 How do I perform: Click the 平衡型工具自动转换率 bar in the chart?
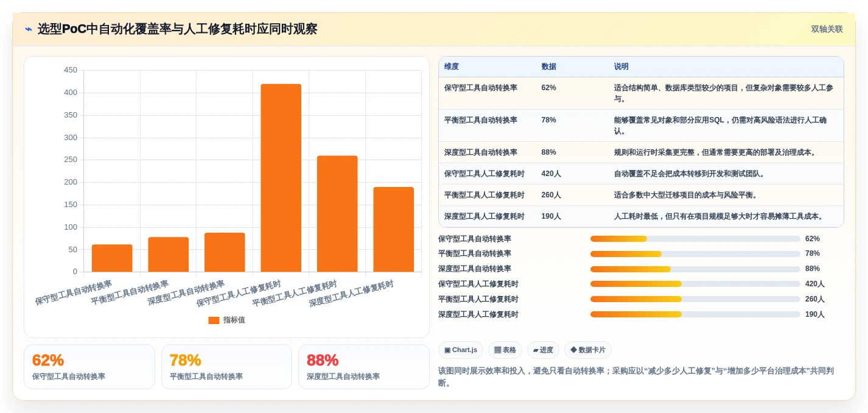[168, 255]
